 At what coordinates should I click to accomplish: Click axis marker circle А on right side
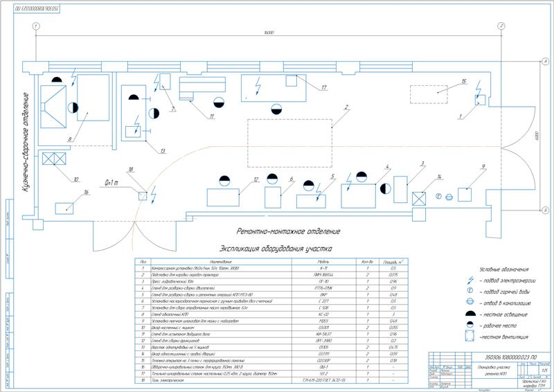546,62
